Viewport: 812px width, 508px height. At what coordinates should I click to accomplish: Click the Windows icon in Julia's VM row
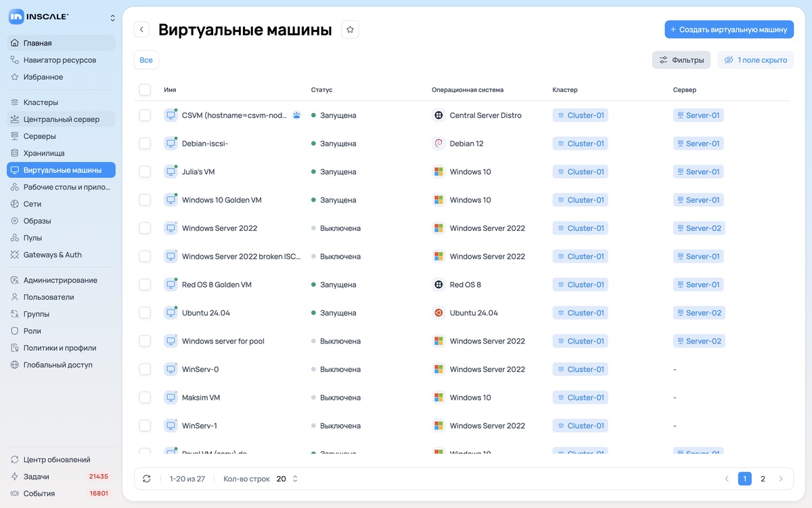point(438,172)
